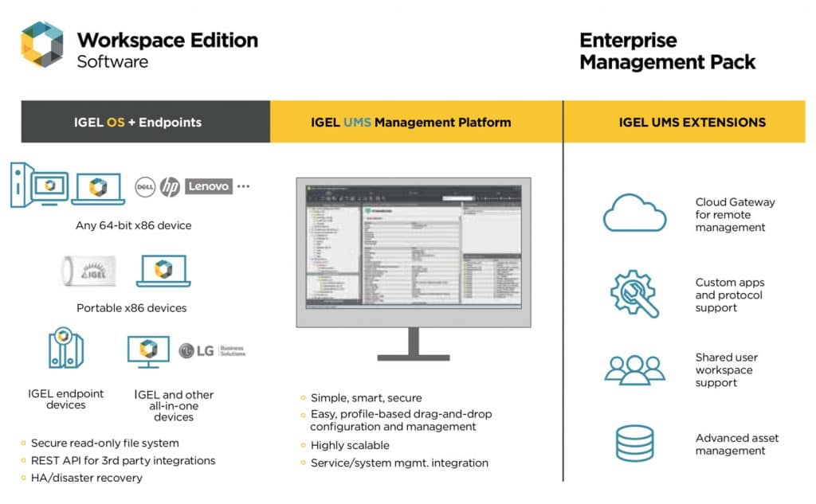The image size is (816, 504).
Task: Click the IGEL hexagon logo beside Workspace Edition
Action: 42,45
